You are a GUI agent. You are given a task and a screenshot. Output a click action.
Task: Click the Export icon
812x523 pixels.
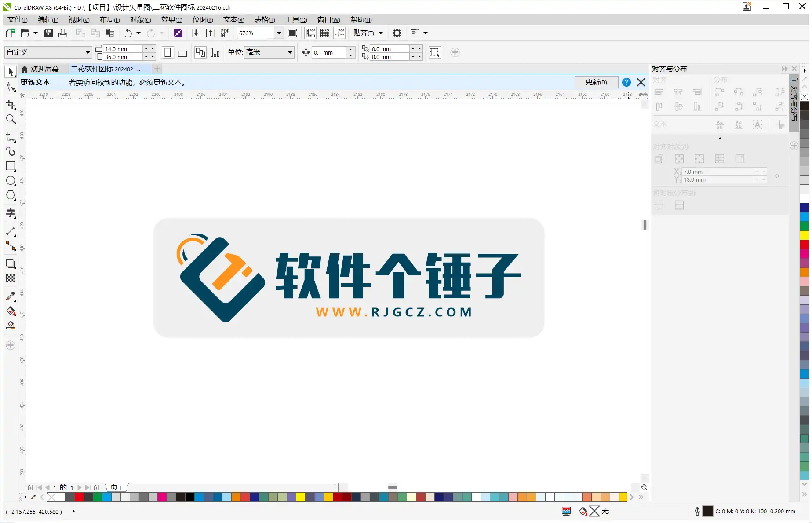point(211,33)
